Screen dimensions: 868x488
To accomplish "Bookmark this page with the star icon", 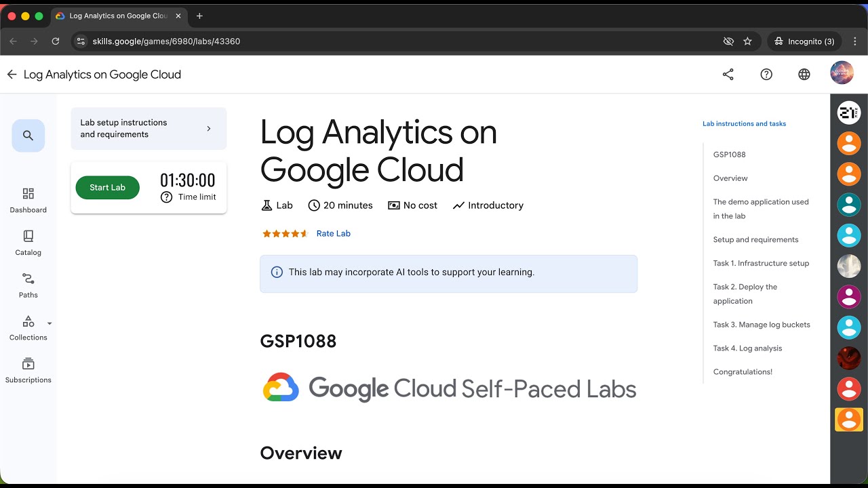I will click(748, 41).
